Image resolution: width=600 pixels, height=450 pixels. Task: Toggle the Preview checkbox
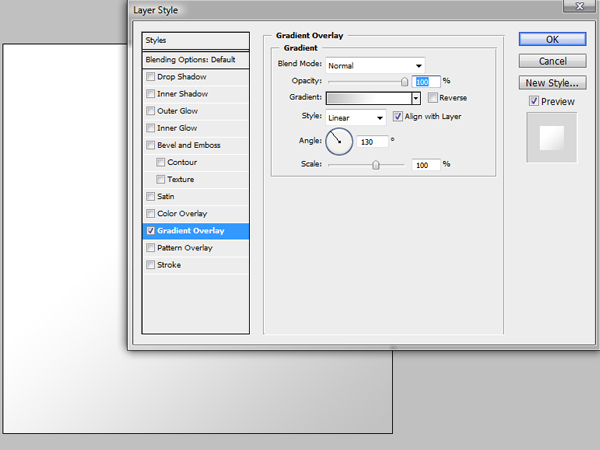534,101
